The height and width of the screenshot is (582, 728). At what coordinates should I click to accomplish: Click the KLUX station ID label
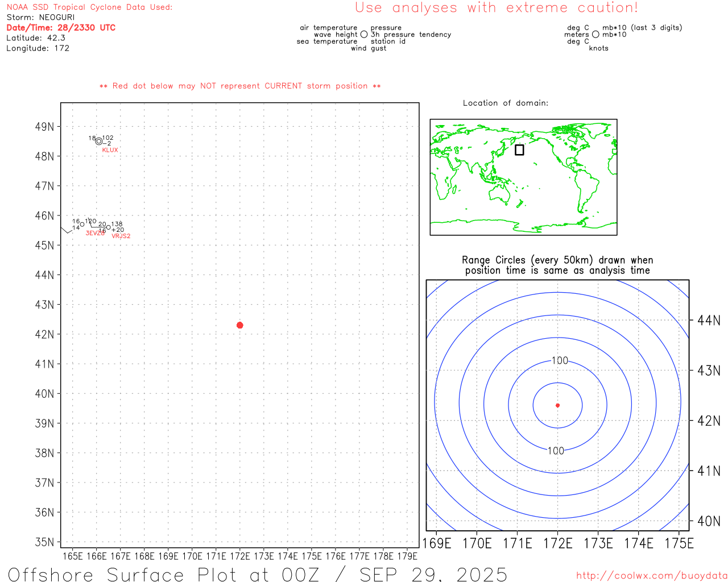(x=110, y=150)
